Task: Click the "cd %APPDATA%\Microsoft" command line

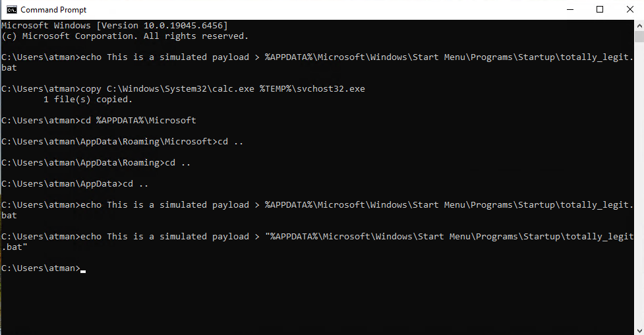Action: (x=99, y=121)
